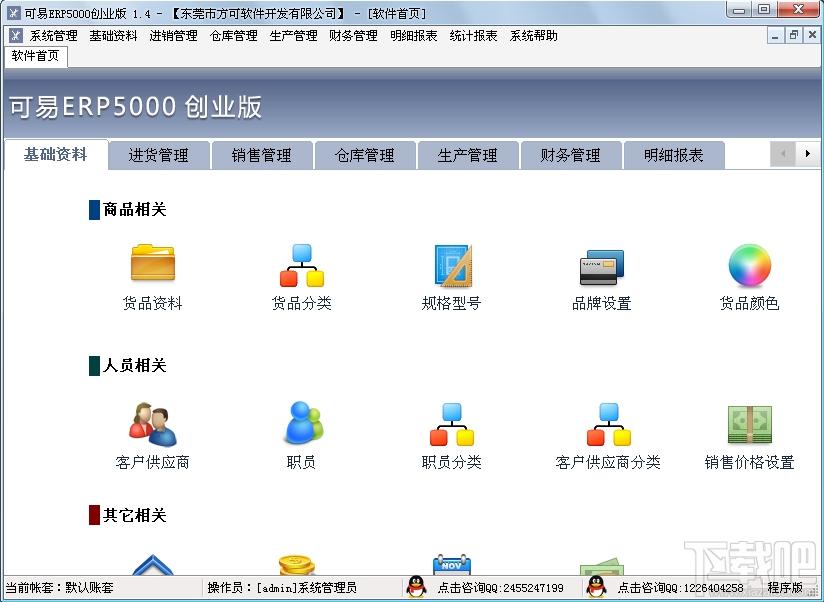Screen dimensions: 824x602
Task: Open the 客户供应商 people icon
Action: tap(153, 424)
